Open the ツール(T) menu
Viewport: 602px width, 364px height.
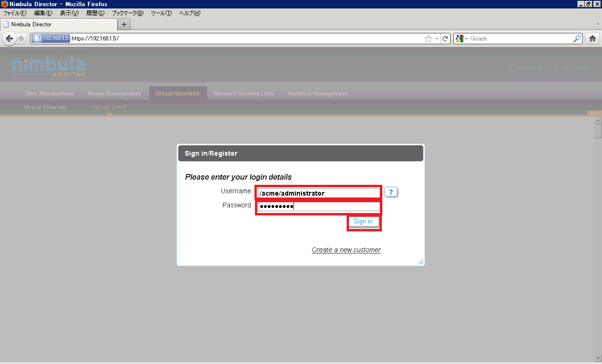161,13
